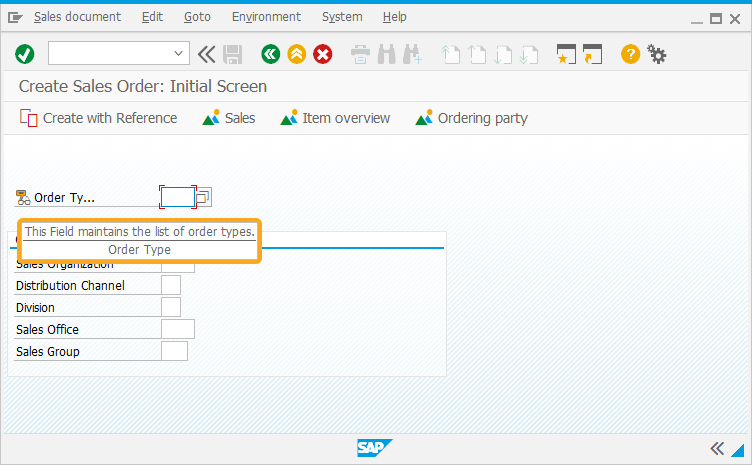
Task: Open Order Type value help button
Action: (203, 197)
